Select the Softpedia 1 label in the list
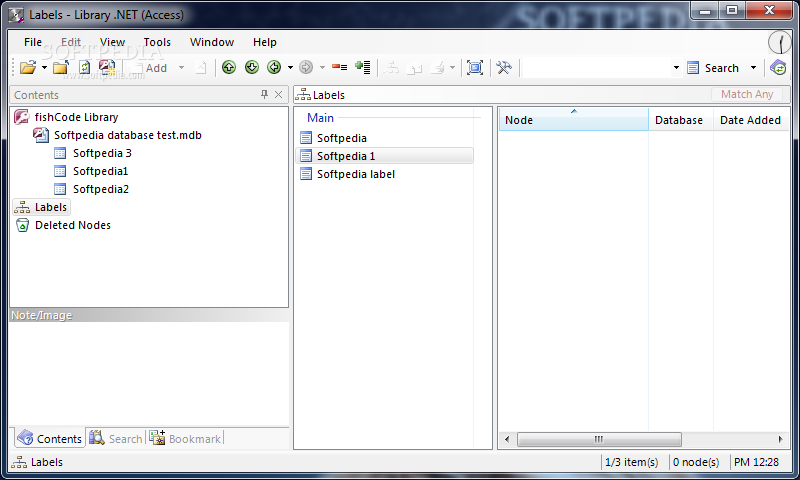The height and width of the screenshot is (480, 800). point(385,156)
